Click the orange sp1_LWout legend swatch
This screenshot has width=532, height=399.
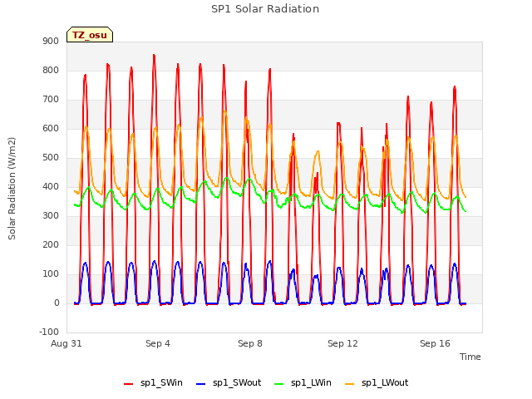[x=349, y=384]
